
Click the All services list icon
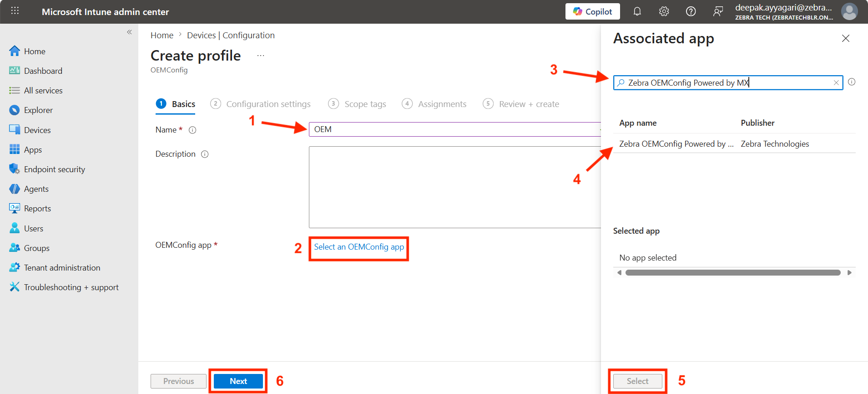pyautogui.click(x=15, y=90)
